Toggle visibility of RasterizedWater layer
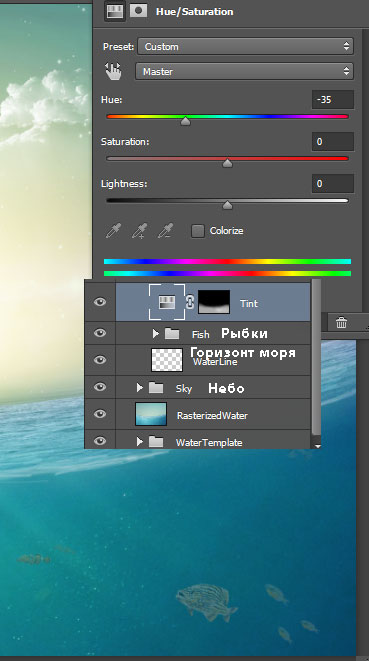 (x=100, y=414)
